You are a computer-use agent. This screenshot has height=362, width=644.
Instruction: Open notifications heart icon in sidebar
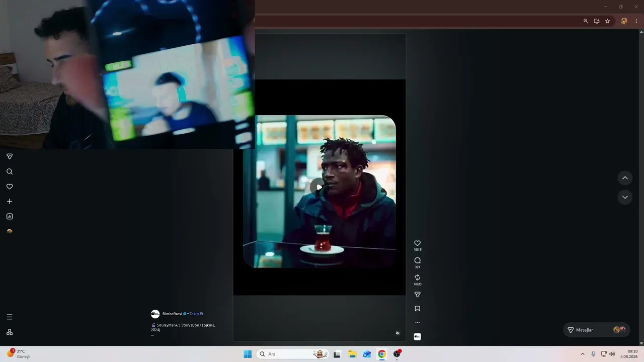coord(10,187)
